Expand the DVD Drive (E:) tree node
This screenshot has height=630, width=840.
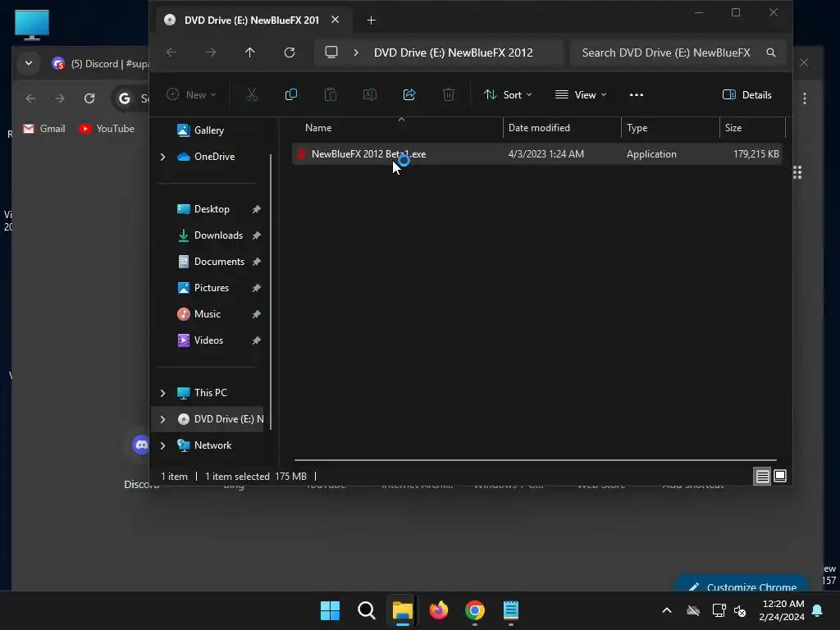coord(163,419)
